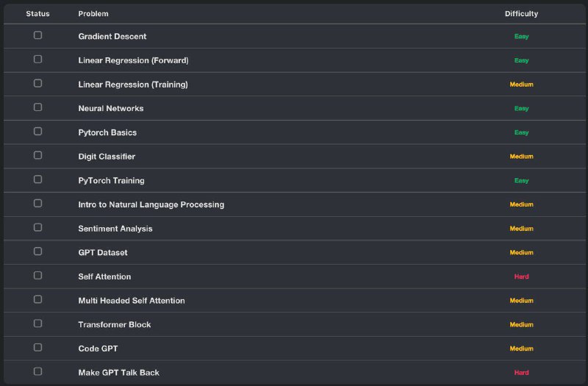
Task: Tick the checkbox for Linear Regression (Forward)
Action: (x=37, y=60)
